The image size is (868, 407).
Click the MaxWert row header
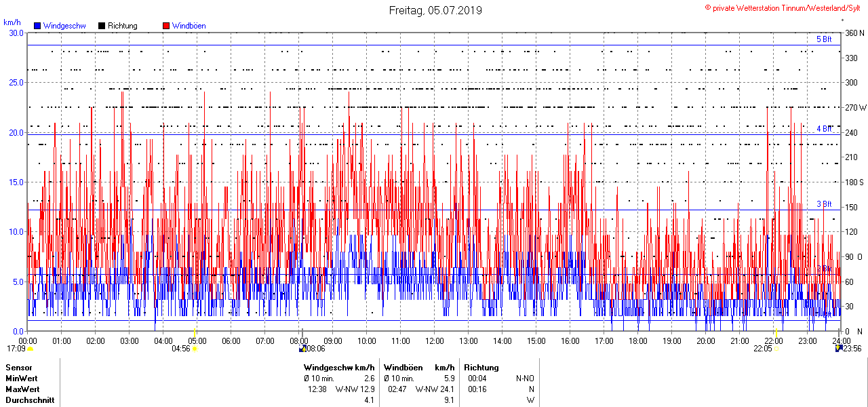click(x=22, y=389)
